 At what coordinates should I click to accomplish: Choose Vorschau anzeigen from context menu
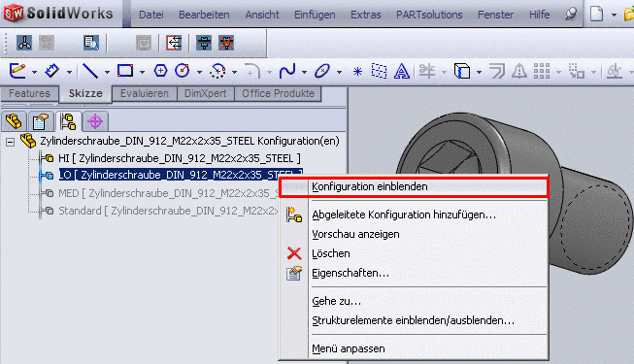(x=414, y=234)
